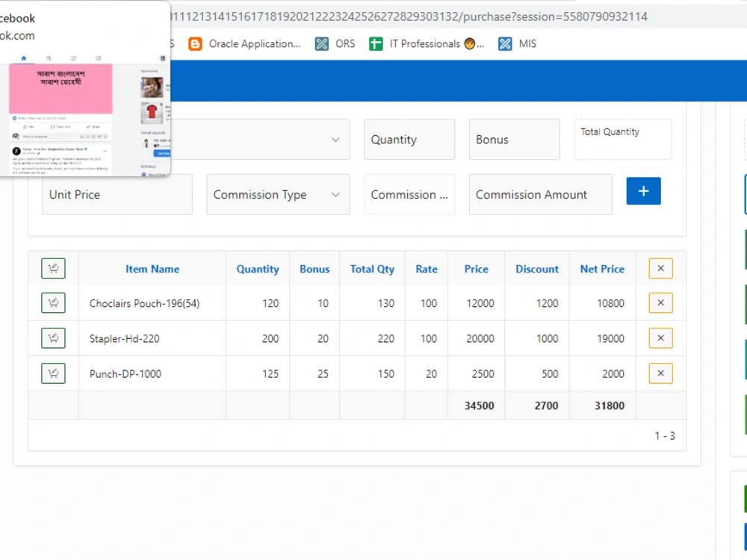The image size is (747, 560).
Task: Open Oracle Application bookmark
Action: (x=245, y=44)
